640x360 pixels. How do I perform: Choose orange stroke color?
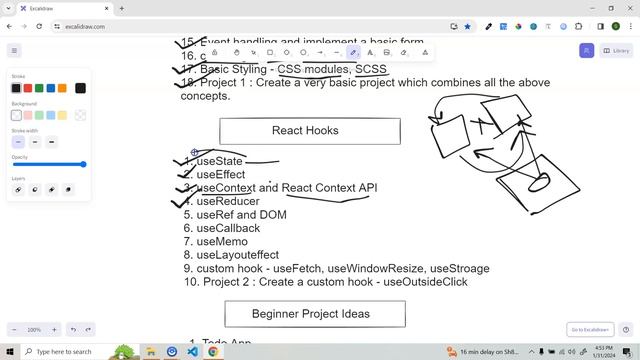click(62, 88)
